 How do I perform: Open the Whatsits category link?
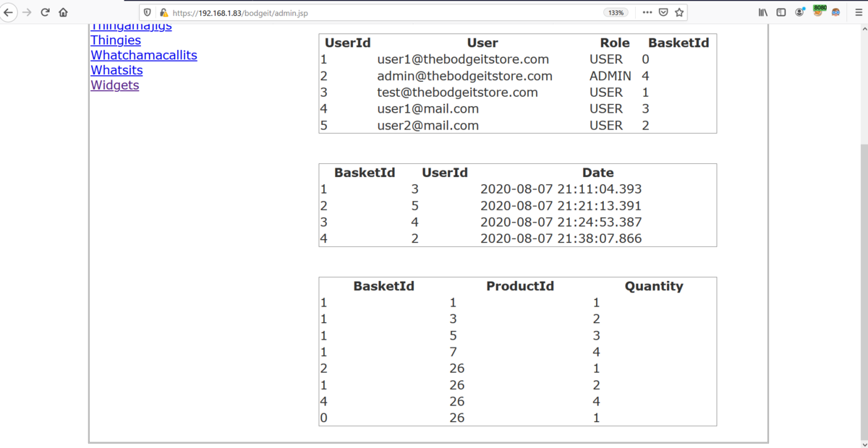(x=116, y=70)
